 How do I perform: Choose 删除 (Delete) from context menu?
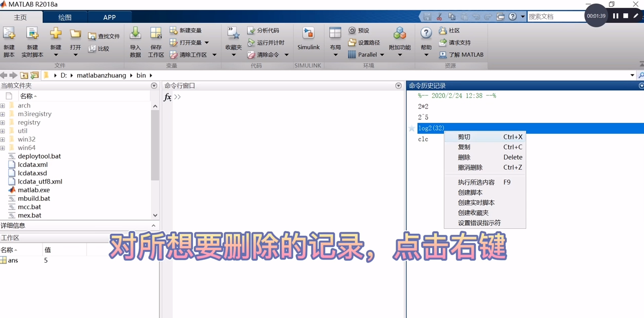click(x=485, y=157)
